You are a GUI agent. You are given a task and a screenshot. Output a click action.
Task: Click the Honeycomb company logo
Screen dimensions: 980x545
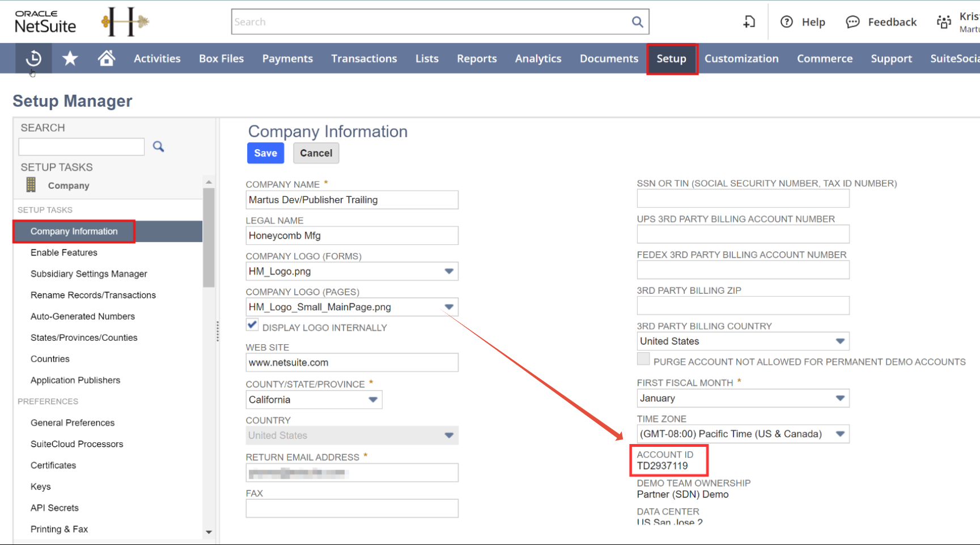click(125, 22)
